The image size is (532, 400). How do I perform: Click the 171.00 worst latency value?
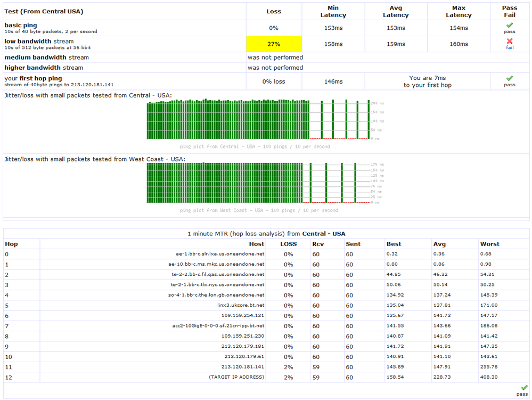(489, 305)
